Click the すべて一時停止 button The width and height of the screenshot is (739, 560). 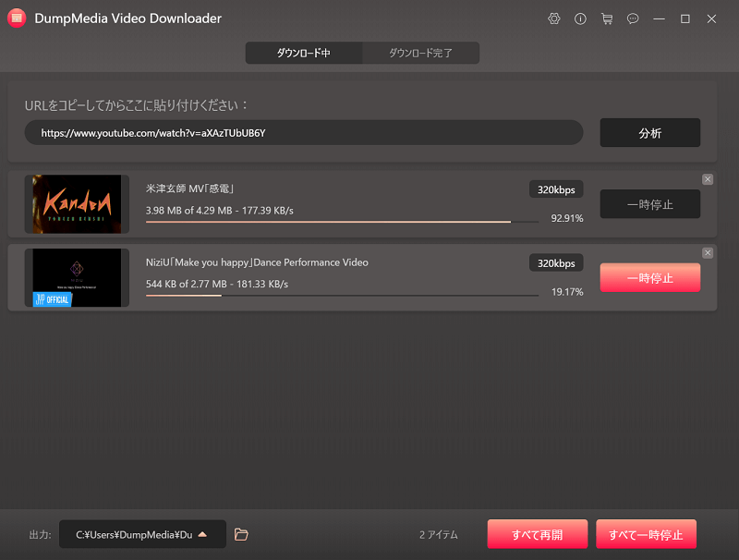(x=646, y=534)
